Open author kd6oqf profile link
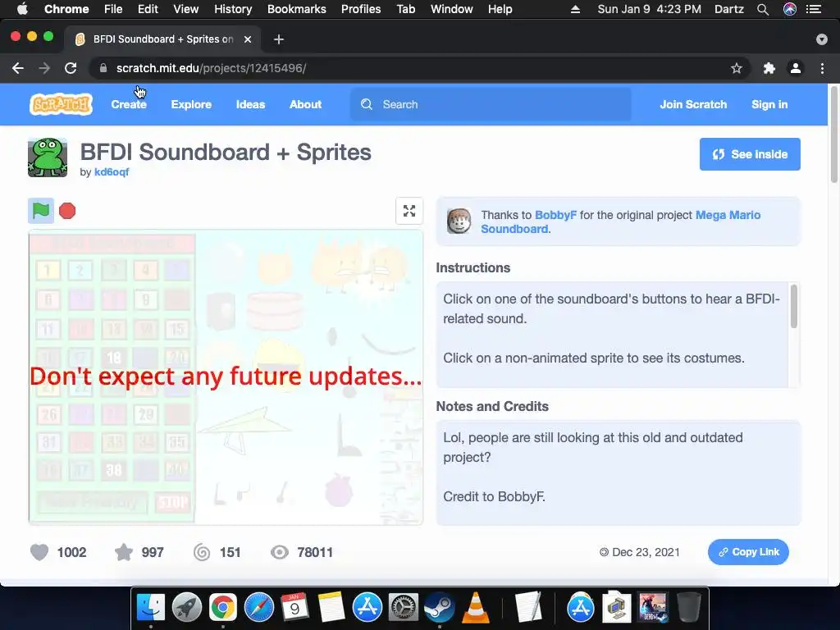Viewport: 840px width, 630px height. pyautogui.click(x=112, y=172)
